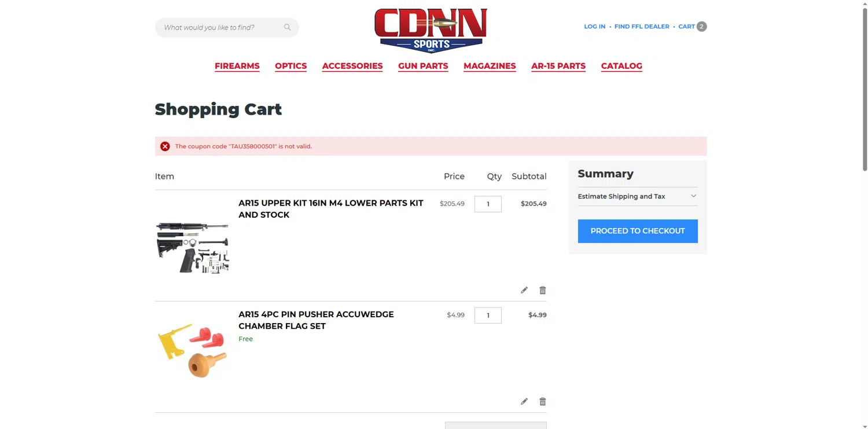Click the Summary heading

pos(605,174)
